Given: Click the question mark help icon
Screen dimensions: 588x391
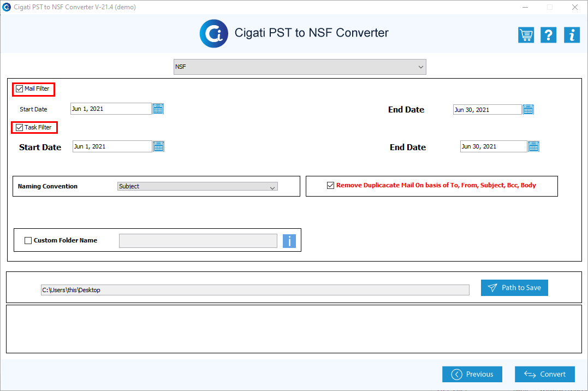Looking at the screenshot, I should coord(548,35).
